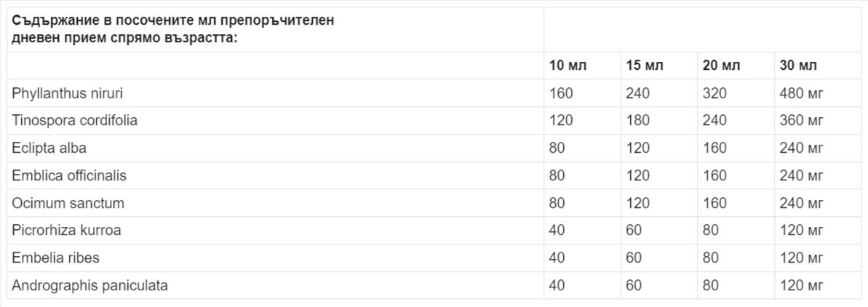Select the Picrorhiza kurroa ingredient name

click(x=66, y=231)
